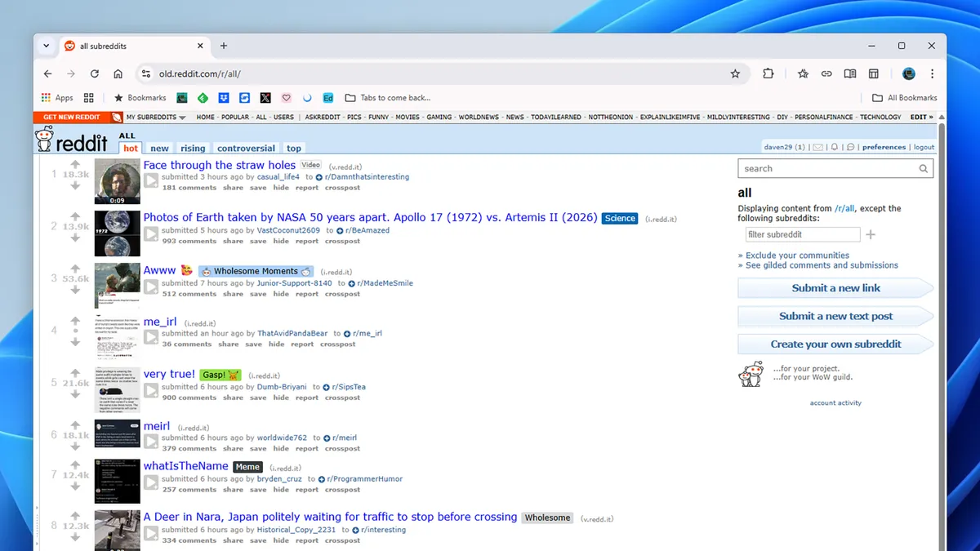Click the Submit a new text post button
Screen dimensions: 980x551
835,316
